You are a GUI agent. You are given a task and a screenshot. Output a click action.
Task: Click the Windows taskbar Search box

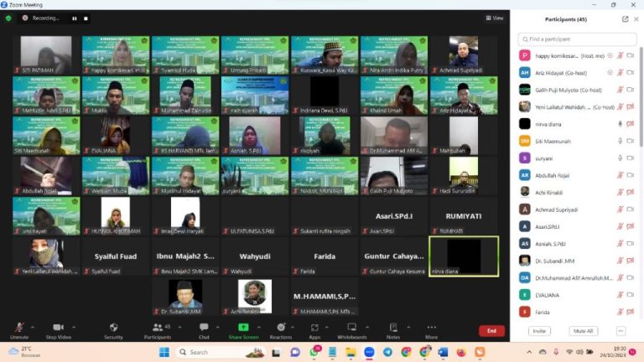pos(220,352)
